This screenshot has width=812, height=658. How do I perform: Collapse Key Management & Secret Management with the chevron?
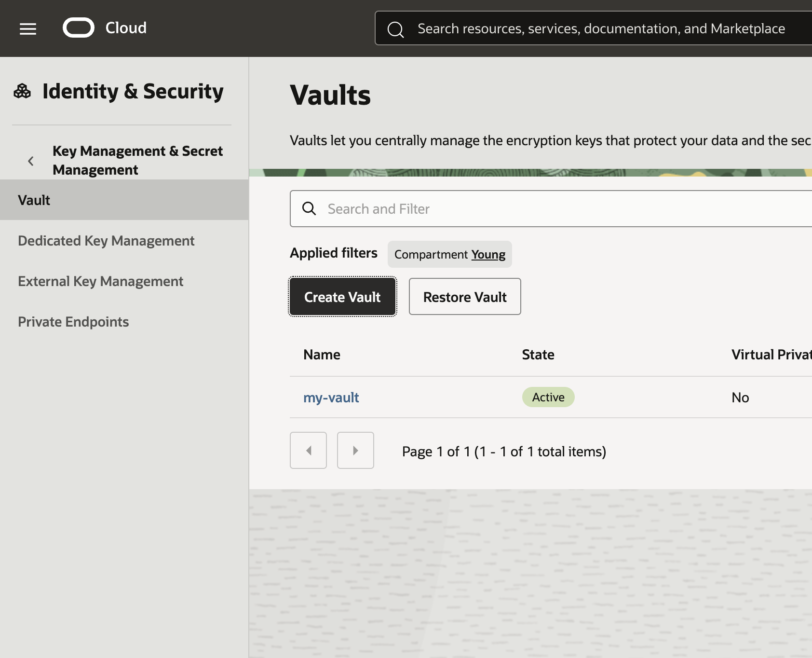point(30,161)
